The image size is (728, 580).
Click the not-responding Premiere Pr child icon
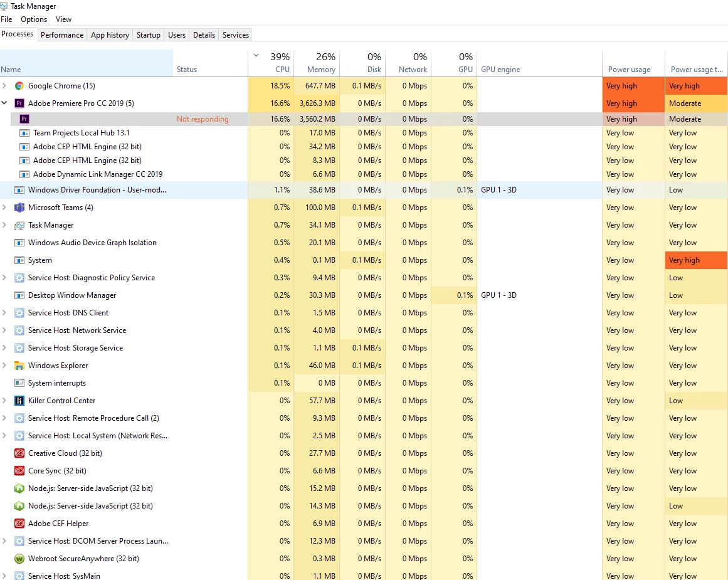(24, 119)
